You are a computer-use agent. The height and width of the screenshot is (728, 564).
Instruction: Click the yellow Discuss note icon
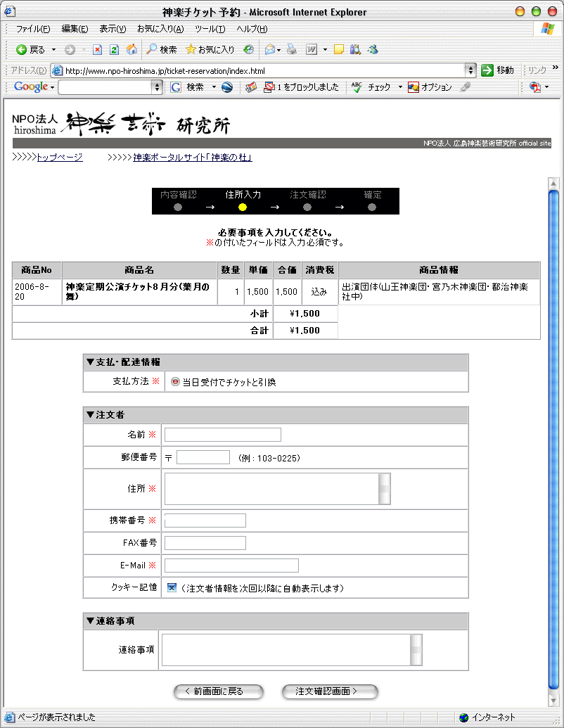339,49
